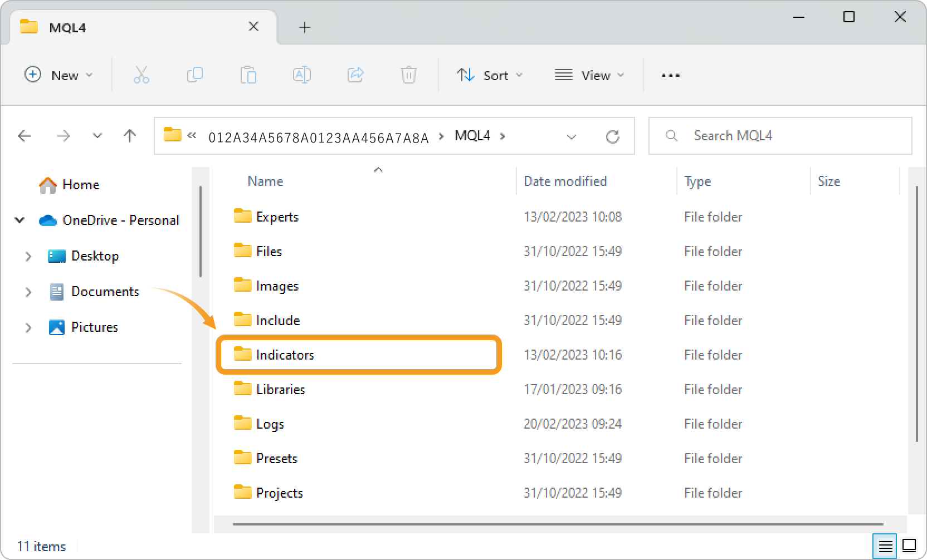Click the Experts folder icon
Image resolution: width=927 pixels, height=560 pixels.
(x=242, y=215)
